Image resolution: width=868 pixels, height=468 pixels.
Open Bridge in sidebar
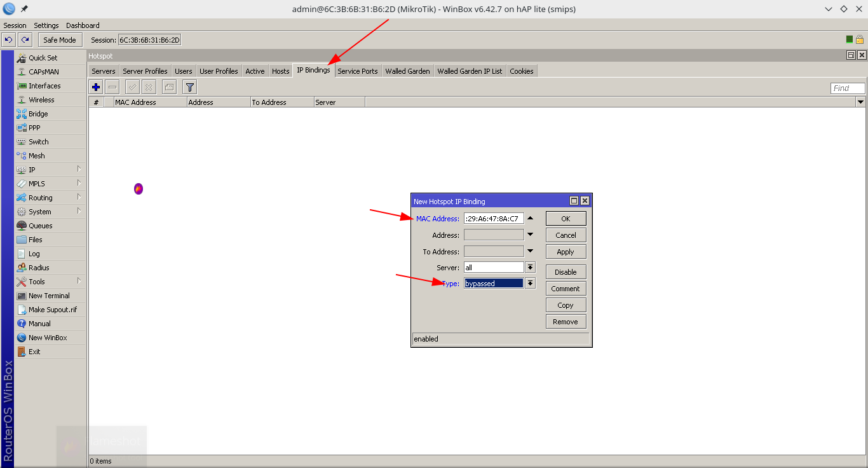pos(50,114)
